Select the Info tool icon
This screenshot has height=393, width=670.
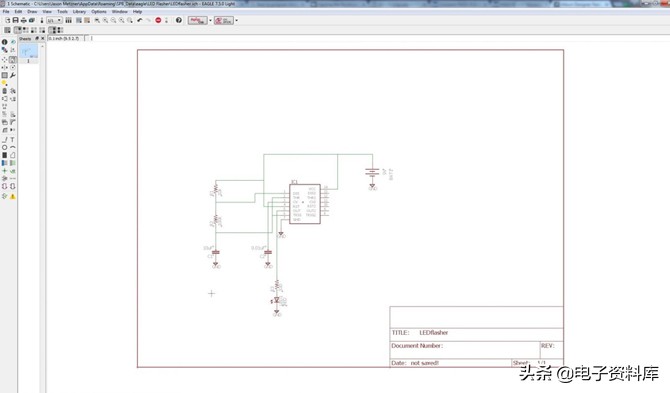click(4, 42)
